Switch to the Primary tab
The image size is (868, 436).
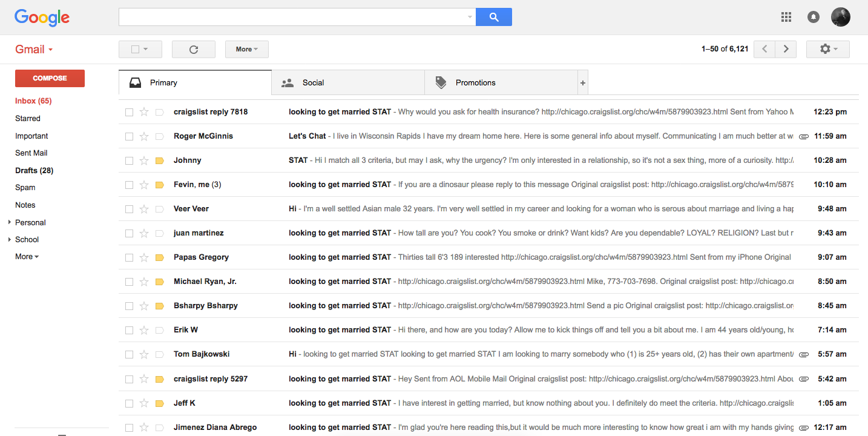(x=195, y=83)
